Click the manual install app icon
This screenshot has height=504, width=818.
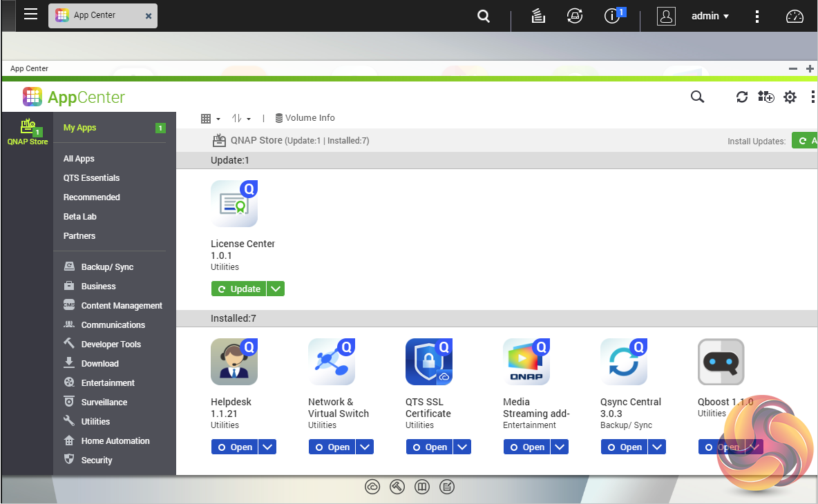(x=765, y=97)
